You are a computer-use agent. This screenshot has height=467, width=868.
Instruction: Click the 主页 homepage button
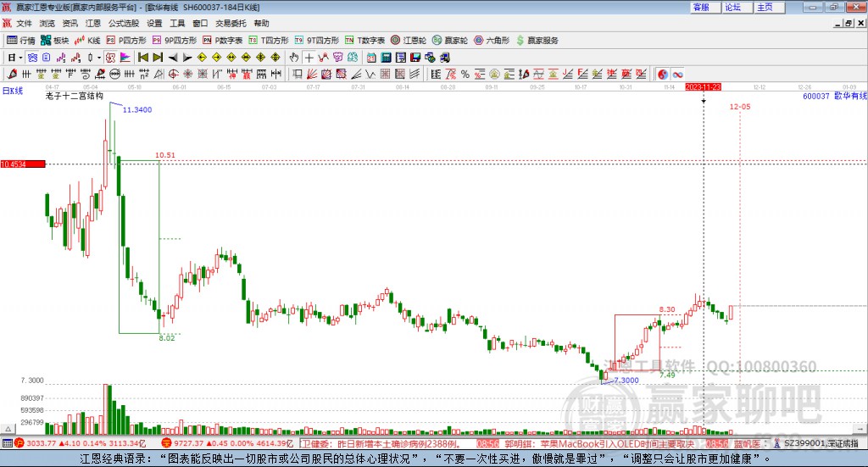click(x=769, y=7)
